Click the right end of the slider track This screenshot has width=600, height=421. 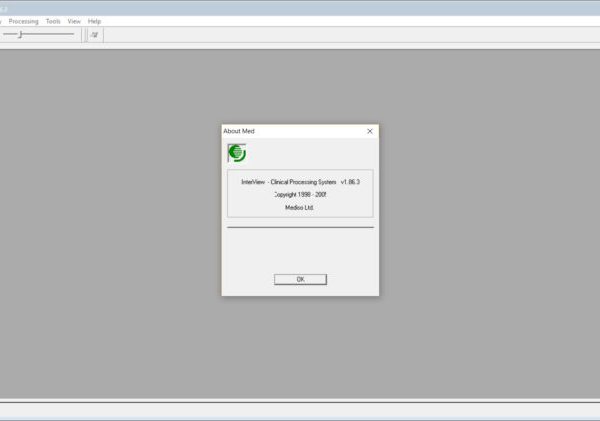click(72, 35)
